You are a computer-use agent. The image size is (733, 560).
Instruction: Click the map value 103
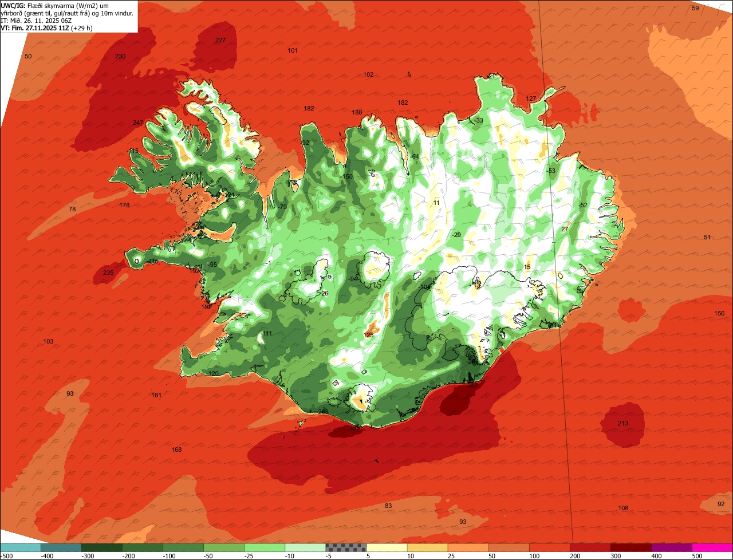tap(48, 341)
